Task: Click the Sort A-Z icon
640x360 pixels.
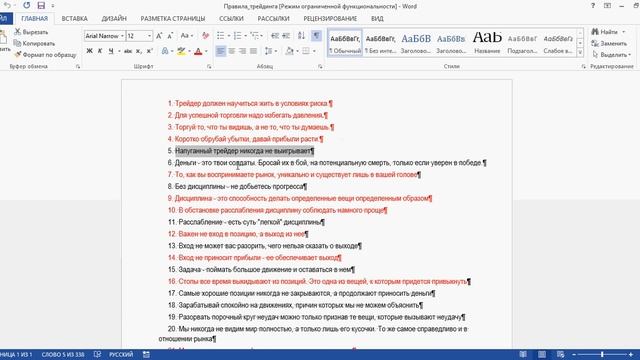Action: click(x=301, y=36)
